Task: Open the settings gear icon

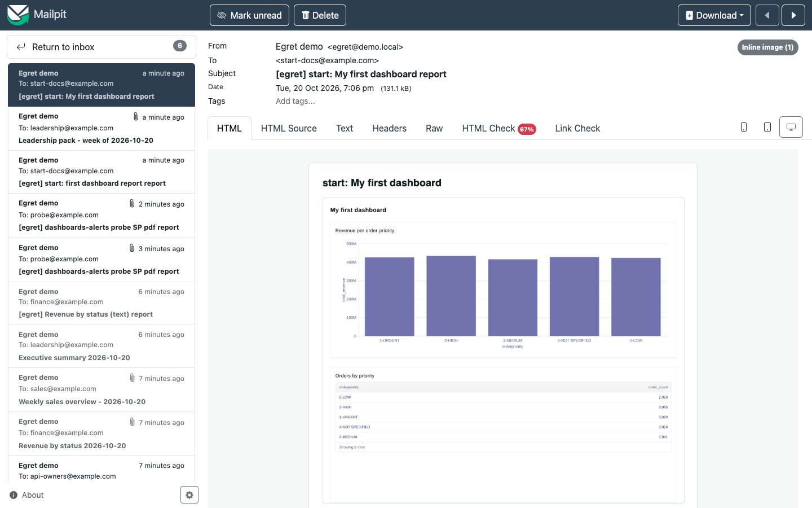Action: tap(189, 495)
